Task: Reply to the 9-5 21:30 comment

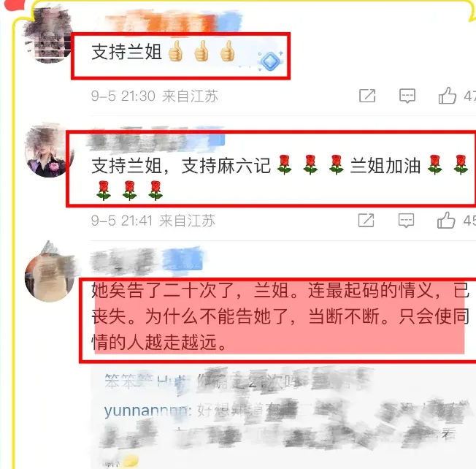Action: tap(407, 96)
